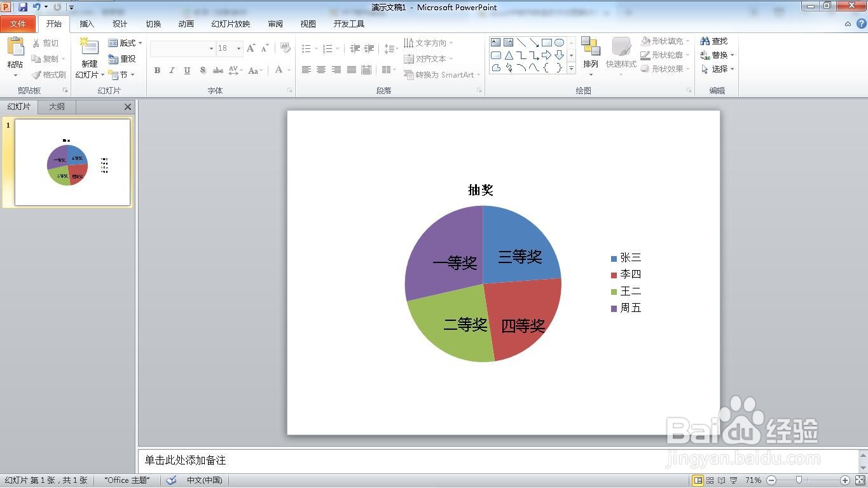Image resolution: width=868 pixels, height=488 pixels.
Task: Toggle Underline formatting
Action: click(x=187, y=71)
